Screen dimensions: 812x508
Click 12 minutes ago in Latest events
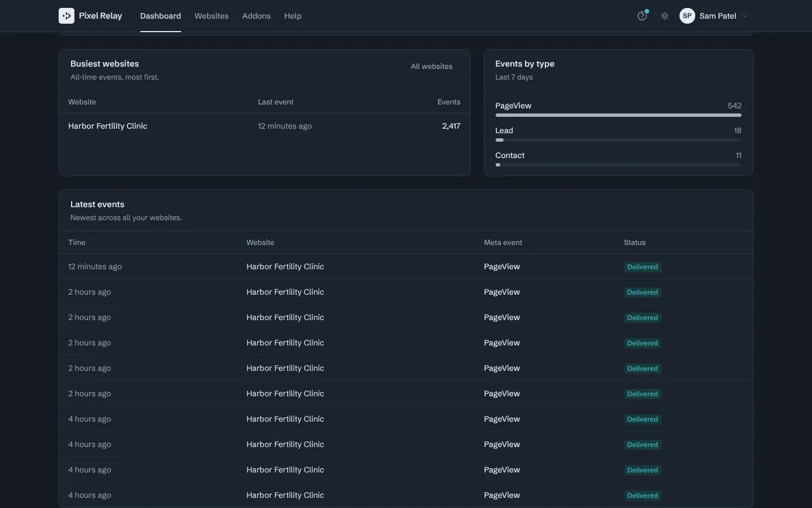pyautogui.click(x=95, y=266)
